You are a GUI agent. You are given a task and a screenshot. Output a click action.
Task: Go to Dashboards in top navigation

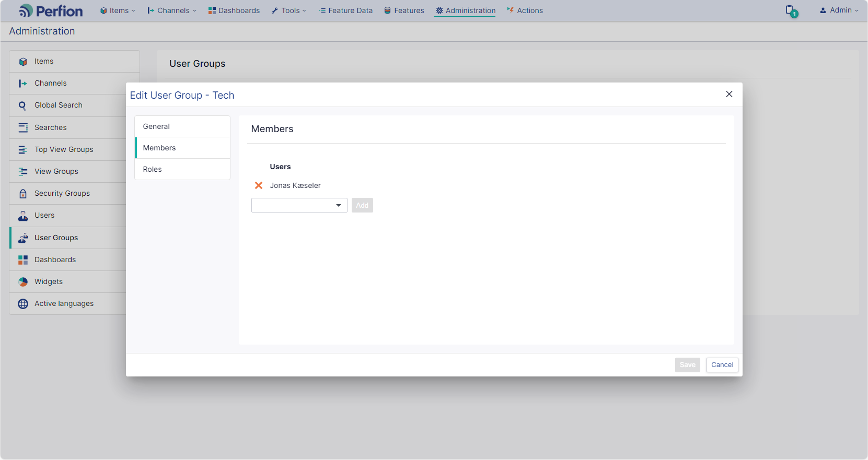point(234,10)
